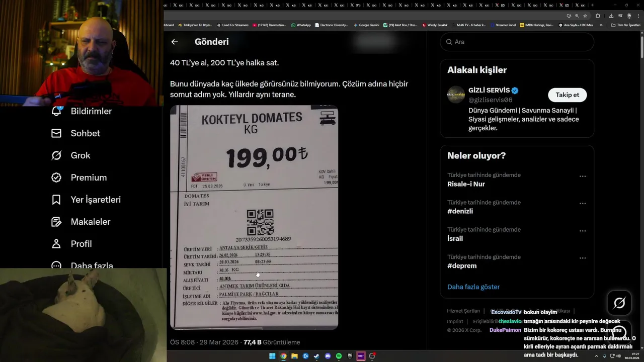Open Grok from the sidebar icon
The image size is (644, 362).
pyautogui.click(x=56, y=155)
